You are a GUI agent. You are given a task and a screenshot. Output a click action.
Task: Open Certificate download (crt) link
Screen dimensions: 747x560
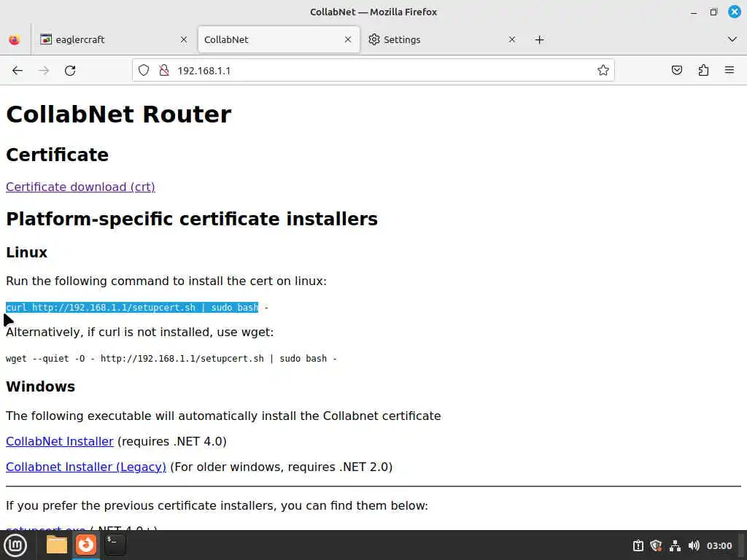pyautogui.click(x=80, y=187)
